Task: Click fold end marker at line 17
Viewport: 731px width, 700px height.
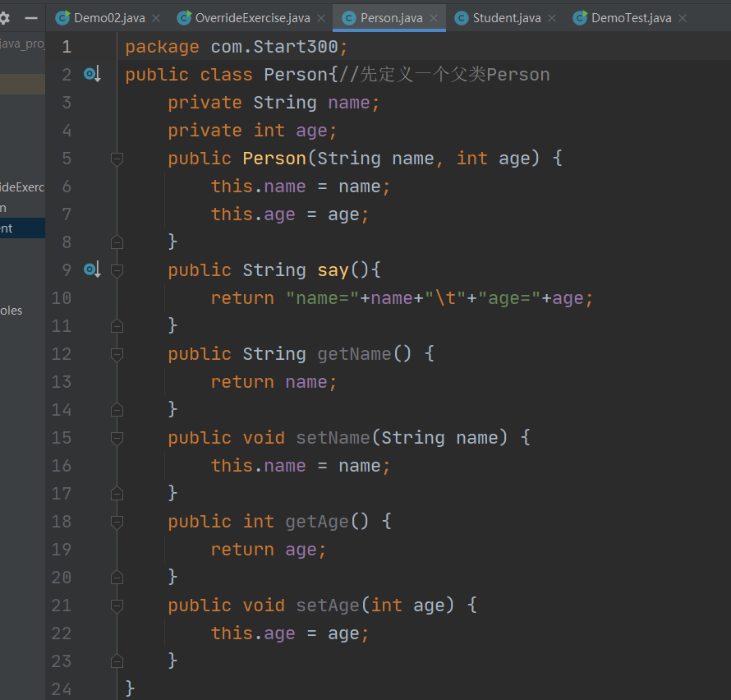Action: [117, 494]
